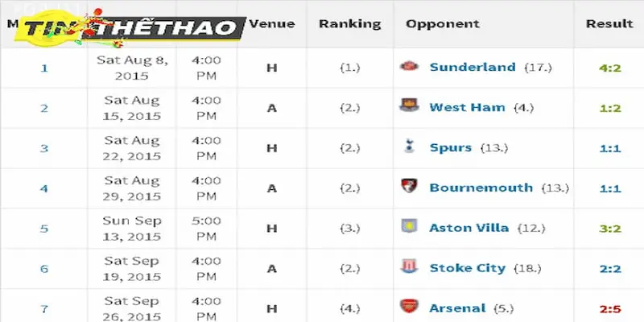Open the 2:5 result against Arsenal
This screenshot has width=644, height=322.
(x=610, y=309)
